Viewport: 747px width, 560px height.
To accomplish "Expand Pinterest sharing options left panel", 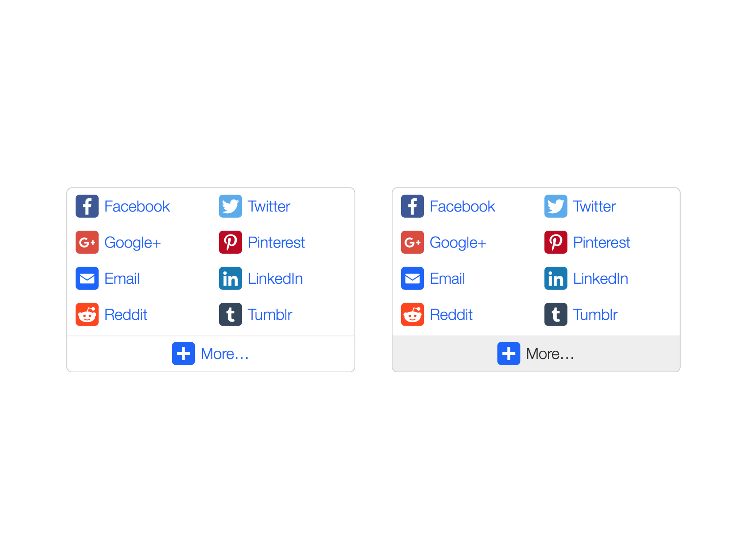I will [276, 242].
